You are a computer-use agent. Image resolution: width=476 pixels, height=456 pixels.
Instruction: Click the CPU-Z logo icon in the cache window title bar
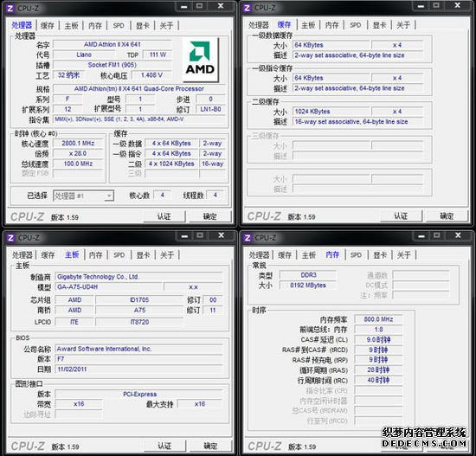coord(248,8)
